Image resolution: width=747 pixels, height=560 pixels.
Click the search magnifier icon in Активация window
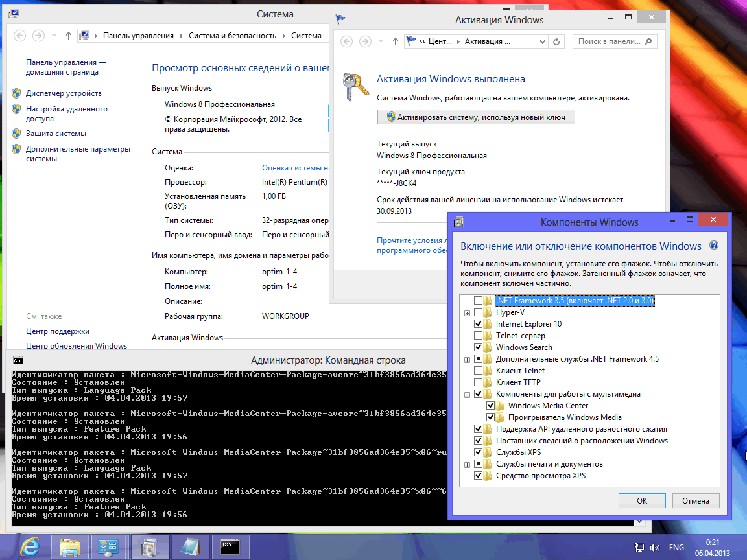pos(648,41)
